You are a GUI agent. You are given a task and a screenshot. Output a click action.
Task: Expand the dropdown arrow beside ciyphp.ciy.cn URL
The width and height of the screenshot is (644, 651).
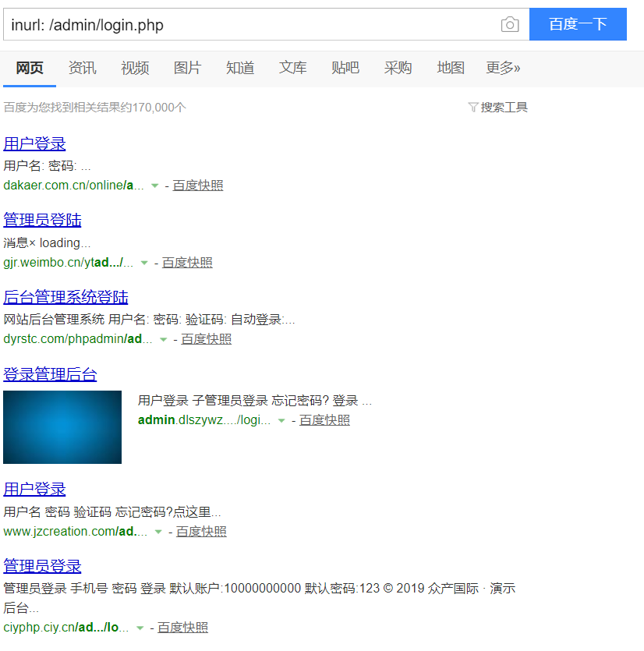pos(140,627)
